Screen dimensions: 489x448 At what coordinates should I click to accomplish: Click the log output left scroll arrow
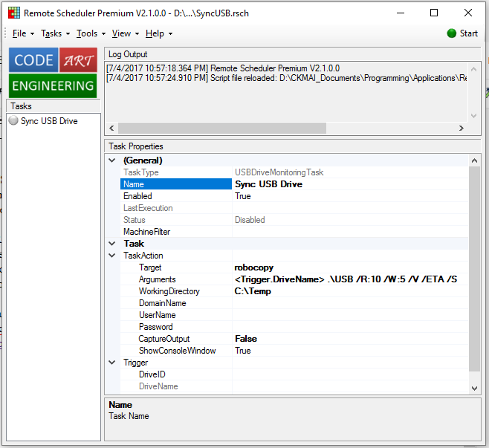pos(111,128)
